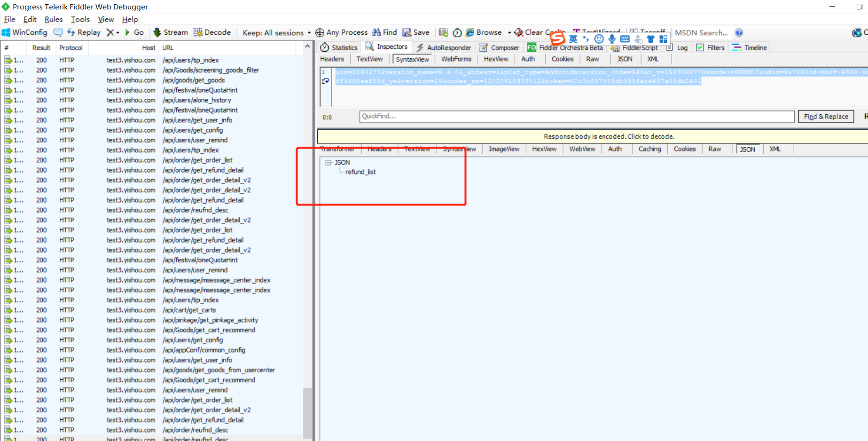Select the refund_list JSON node

click(360, 172)
